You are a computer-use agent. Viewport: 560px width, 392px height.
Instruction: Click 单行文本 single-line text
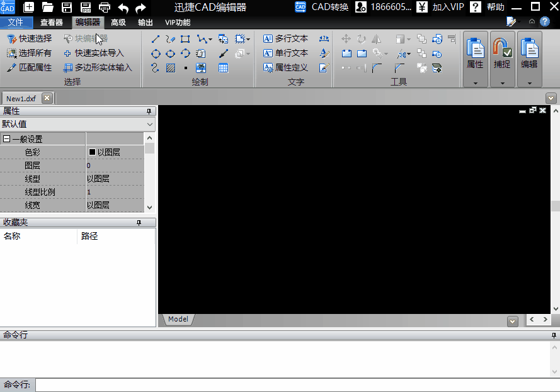click(286, 53)
